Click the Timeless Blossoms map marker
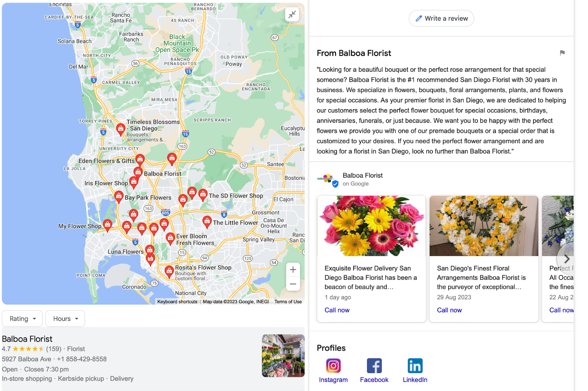Image resolution: width=588 pixels, height=391 pixels. (x=121, y=129)
